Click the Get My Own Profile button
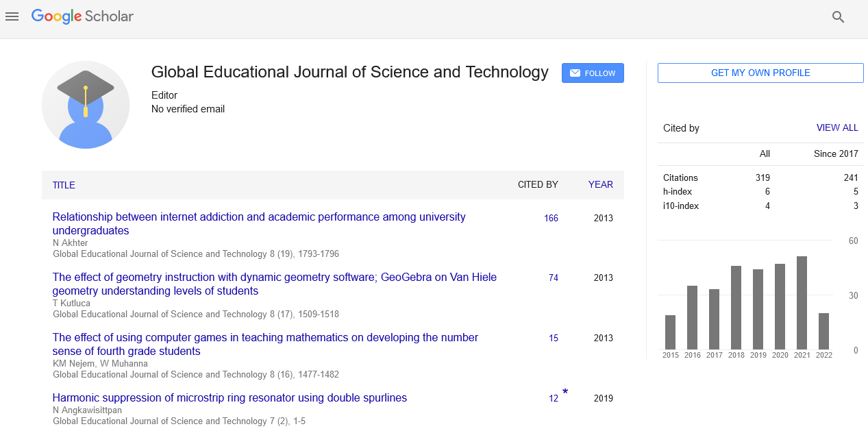This screenshot has width=868, height=431. [x=760, y=73]
